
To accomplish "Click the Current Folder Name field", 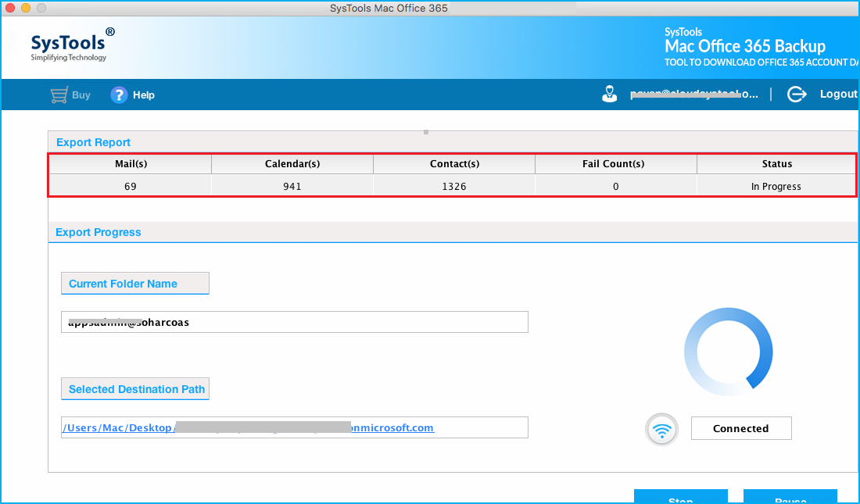I will [295, 322].
